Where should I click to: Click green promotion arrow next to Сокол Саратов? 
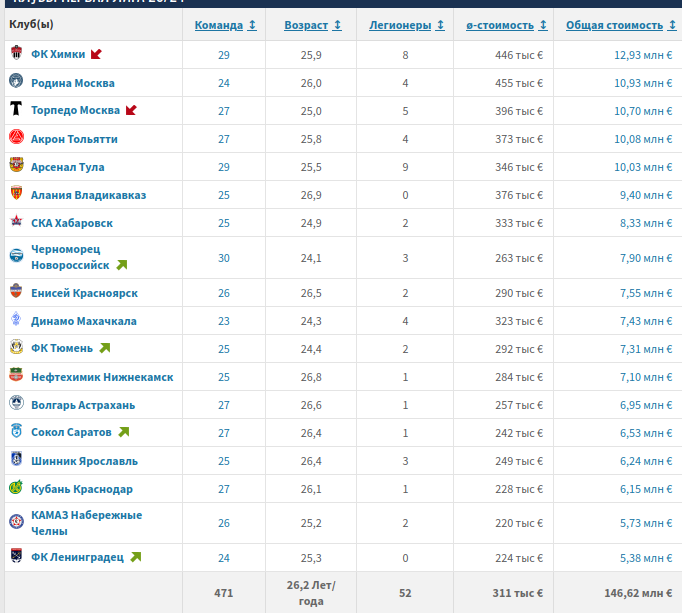[124, 432]
